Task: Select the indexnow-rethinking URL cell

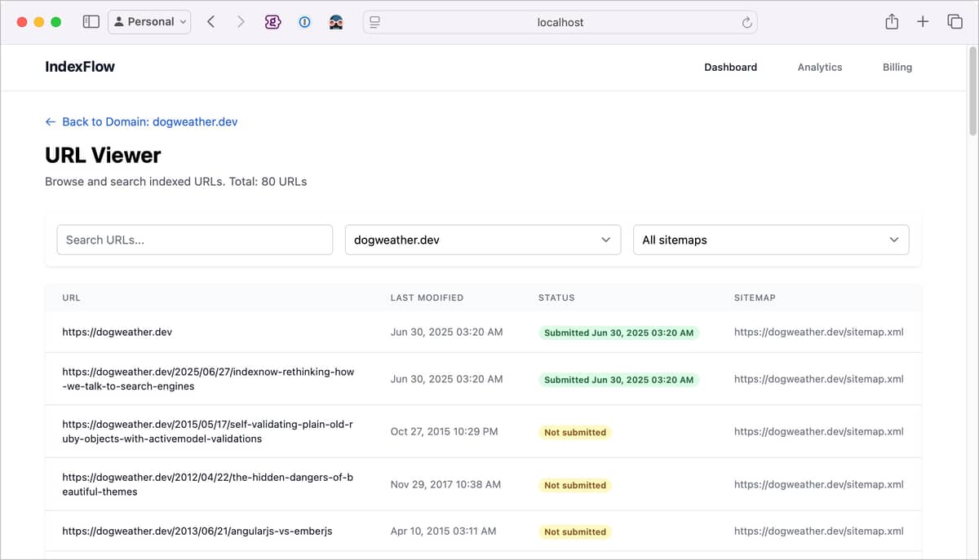Action: pyautogui.click(x=208, y=379)
